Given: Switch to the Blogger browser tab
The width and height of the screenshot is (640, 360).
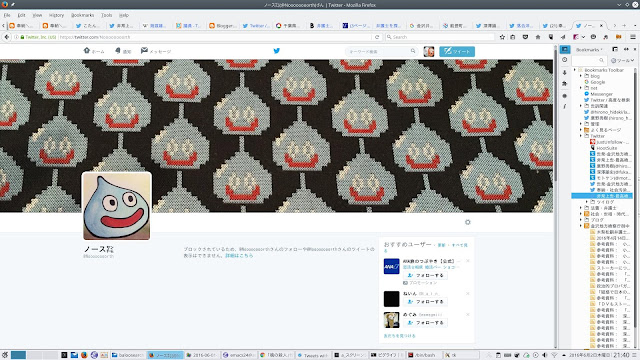Looking at the screenshot, I should 222,25.
